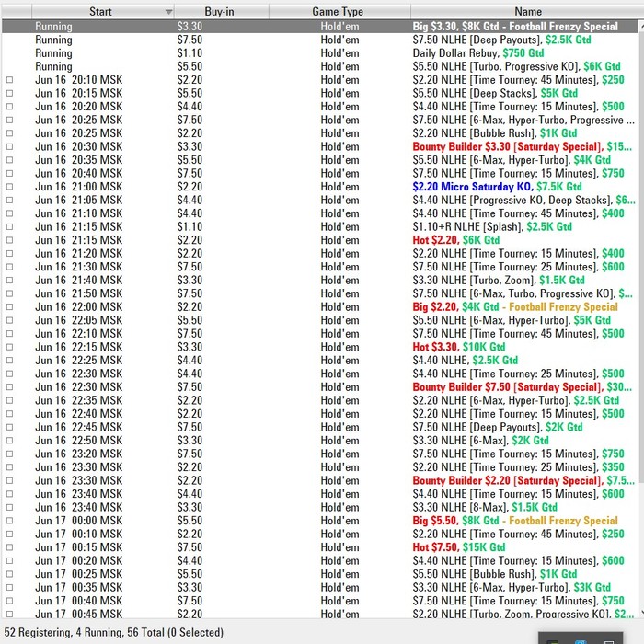
Task: Select the $4.40 NLHE $2.5K Gtd tournament
Action: [320, 361]
